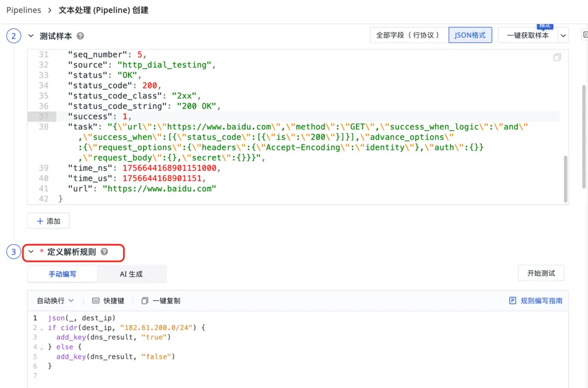Collapse the 定义解析规则 section
This screenshot has width=588, height=388.
pyautogui.click(x=31, y=252)
